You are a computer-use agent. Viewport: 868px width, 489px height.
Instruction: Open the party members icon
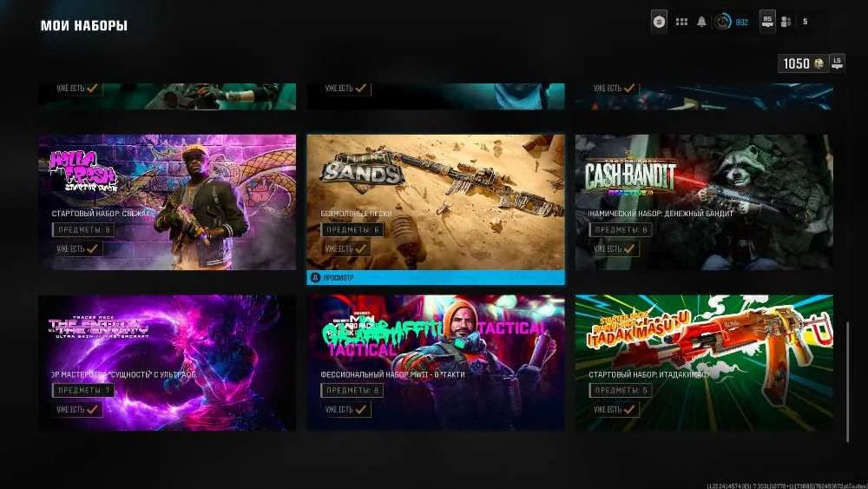786,22
